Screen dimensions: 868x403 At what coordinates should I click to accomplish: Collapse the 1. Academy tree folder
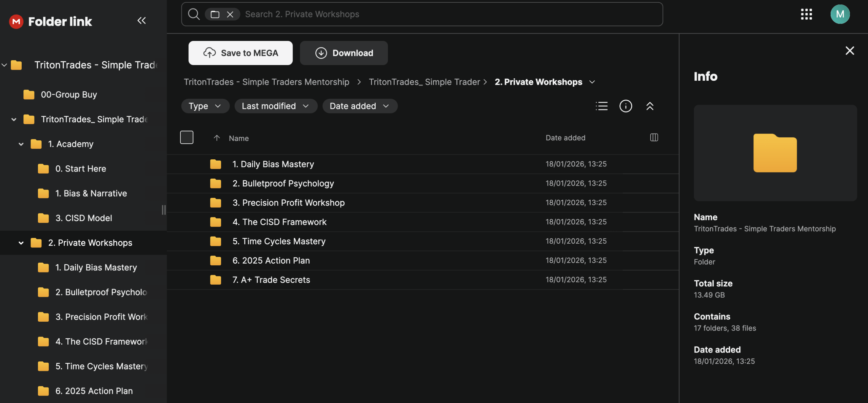[x=21, y=144]
